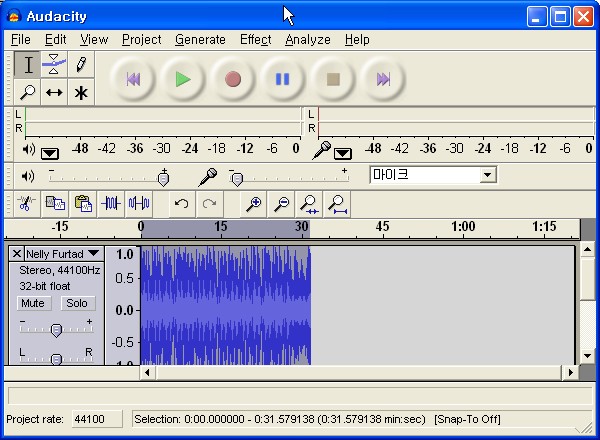600x440 pixels.
Task: Click the track pan L/R slider
Action: pyautogui.click(x=56, y=359)
